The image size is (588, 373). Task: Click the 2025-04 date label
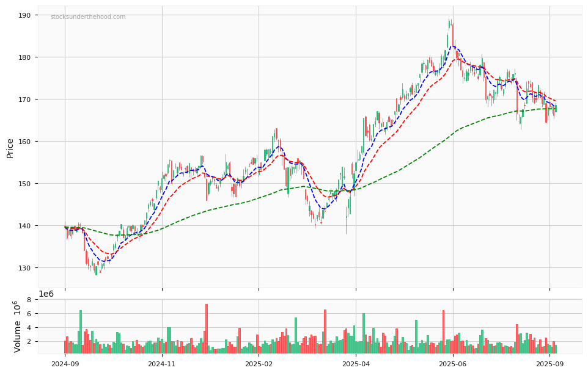pyautogui.click(x=356, y=364)
